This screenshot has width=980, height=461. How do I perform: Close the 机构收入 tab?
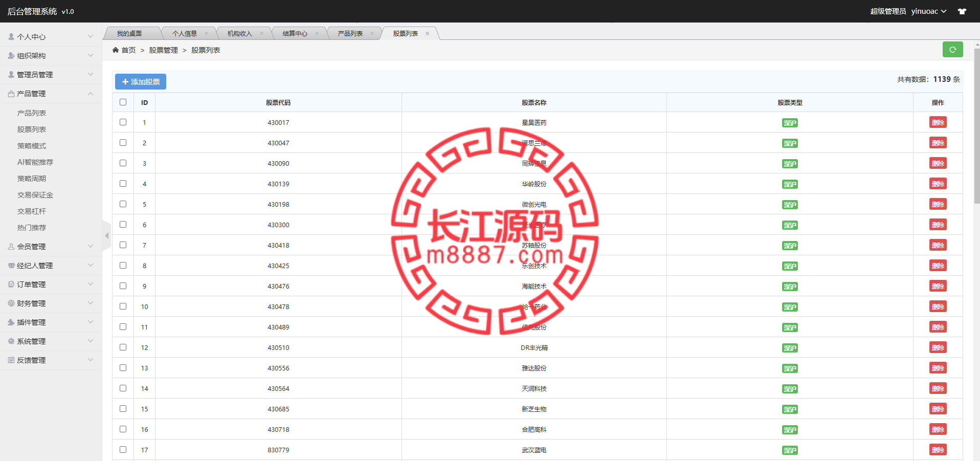pyautogui.click(x=261, y=33)
